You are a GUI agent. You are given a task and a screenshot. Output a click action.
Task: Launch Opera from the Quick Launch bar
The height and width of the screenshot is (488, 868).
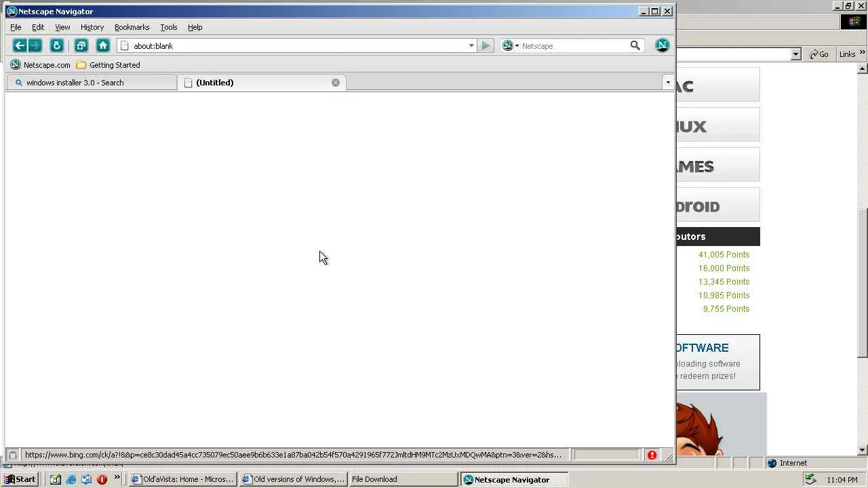click(102, 479)
